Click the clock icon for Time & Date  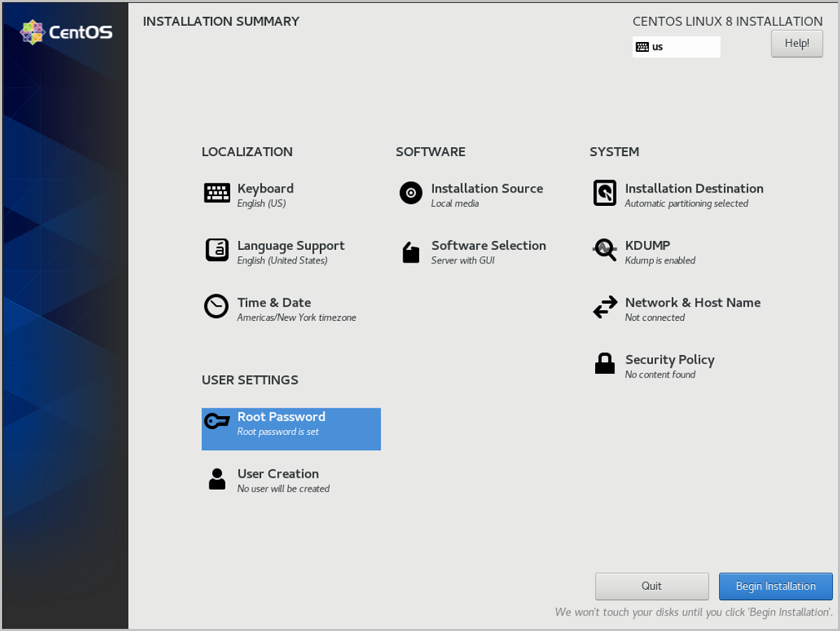[216, 307]
